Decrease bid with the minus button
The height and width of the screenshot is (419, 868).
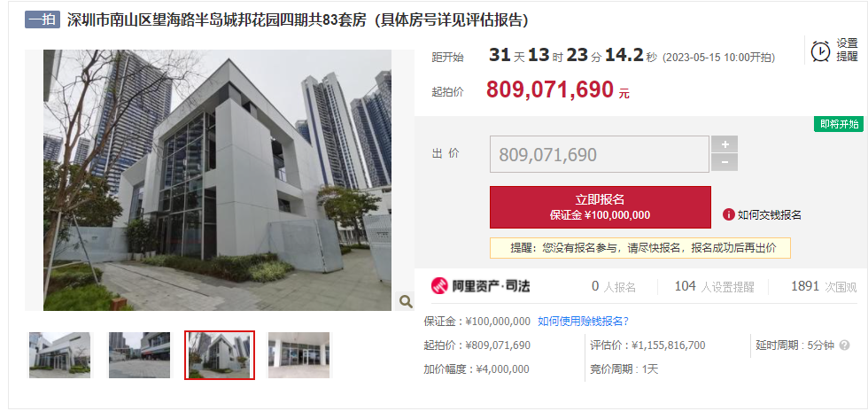click(725, 163)
